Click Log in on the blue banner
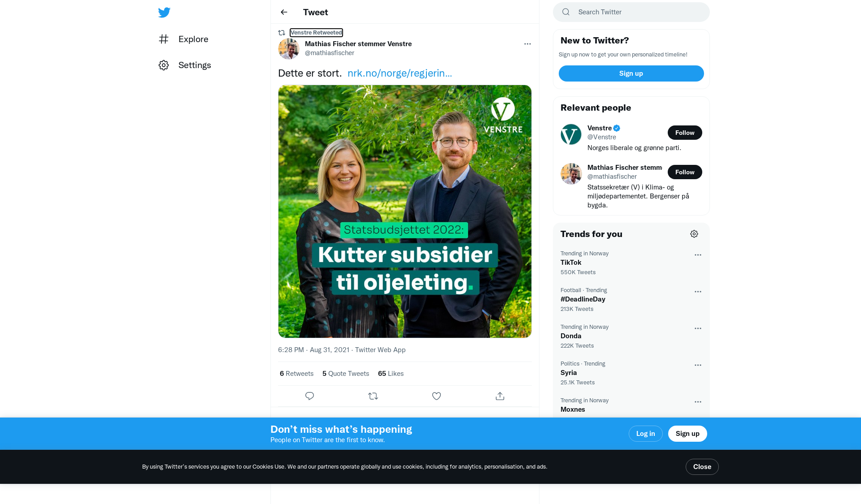The height and width of the screenshot is (504, 861). tap(645, 434)
